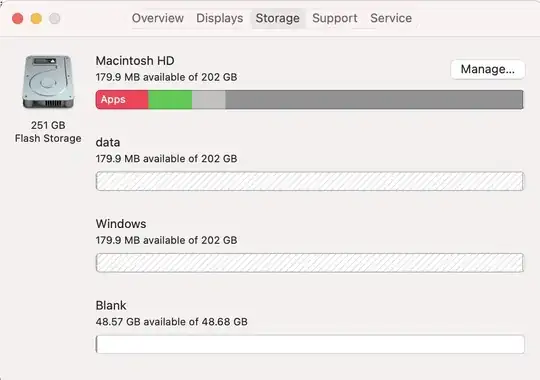Click the red close window button
The height and width of the screenshot is (380, 540).
[x=18, y=18]
